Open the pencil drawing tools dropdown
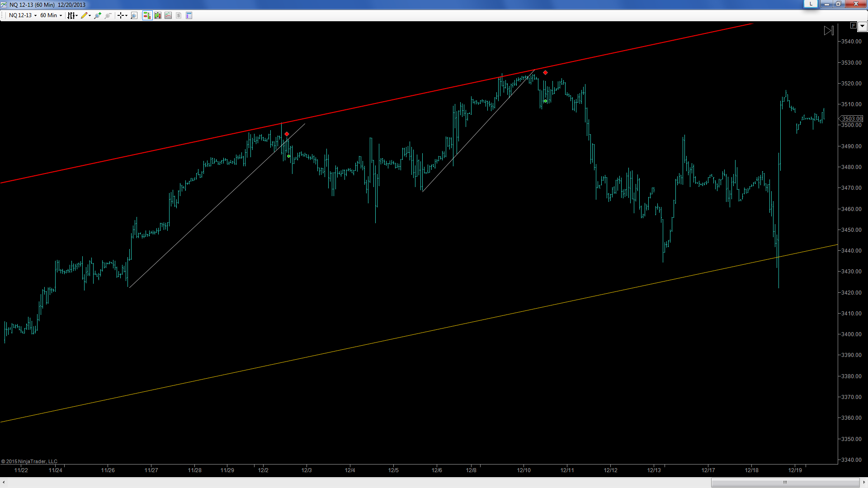 tap(86, 15)
